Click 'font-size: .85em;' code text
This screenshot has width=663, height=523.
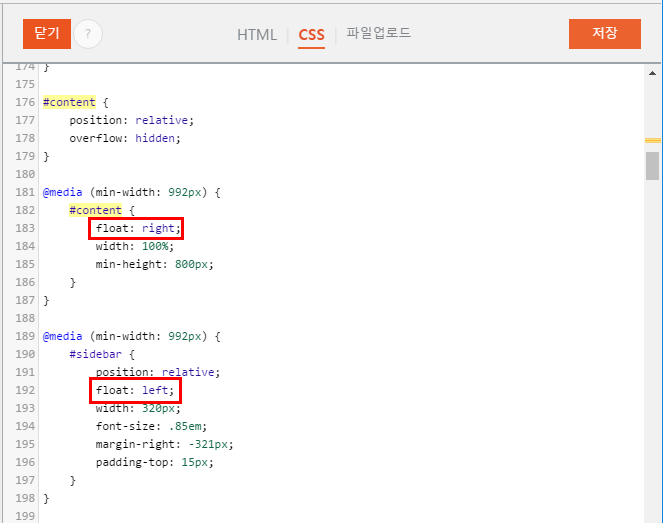[151, 426]
